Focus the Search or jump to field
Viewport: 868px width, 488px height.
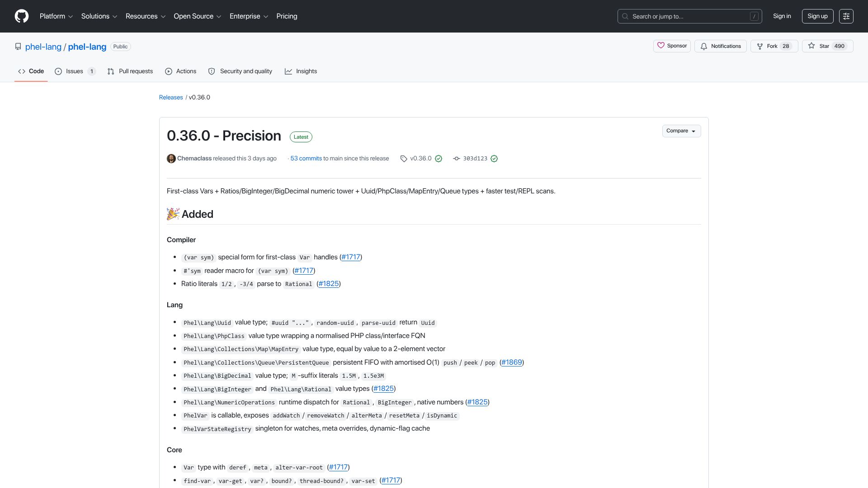coord(689,16)
